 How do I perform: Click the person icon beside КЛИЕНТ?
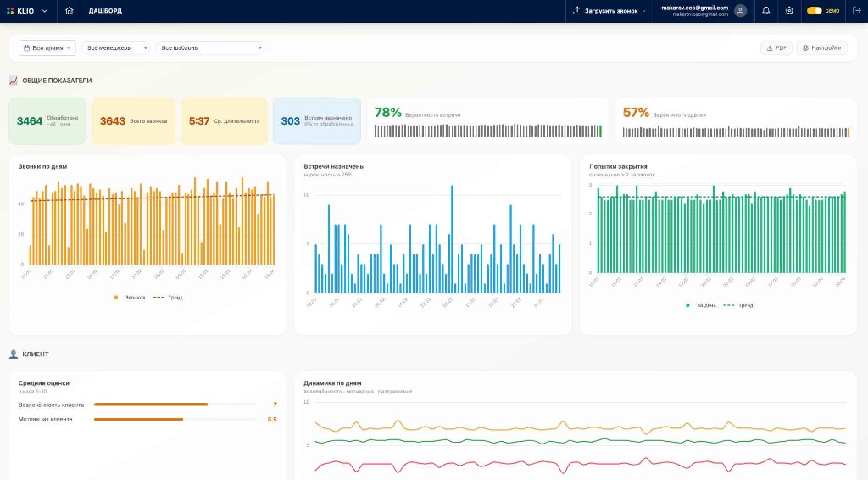point(14,354)
